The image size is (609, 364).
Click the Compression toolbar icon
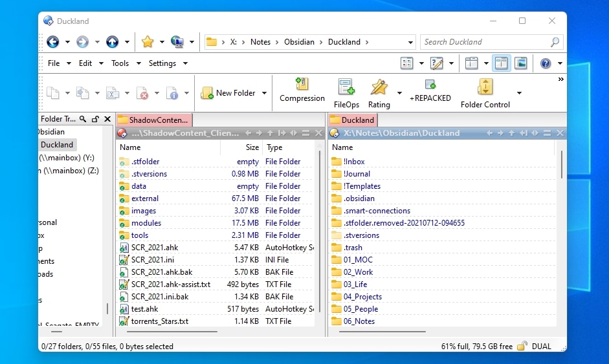coord(302,85)
